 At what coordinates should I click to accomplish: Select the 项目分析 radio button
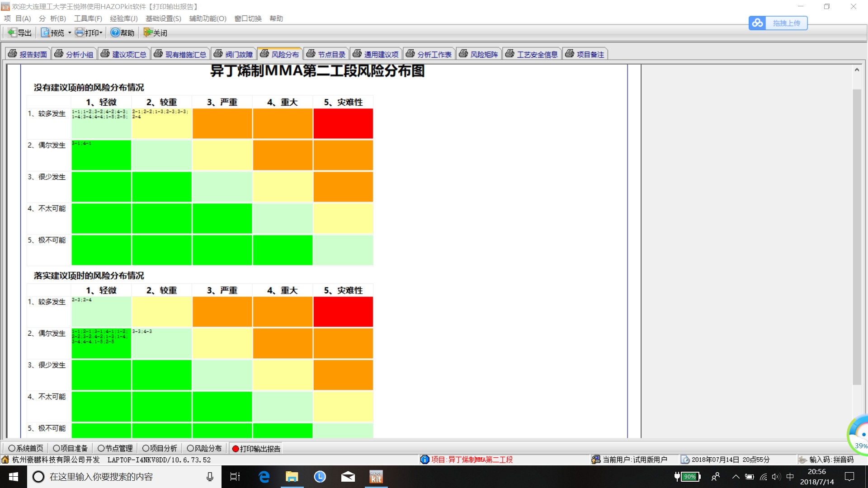(146, 448)
